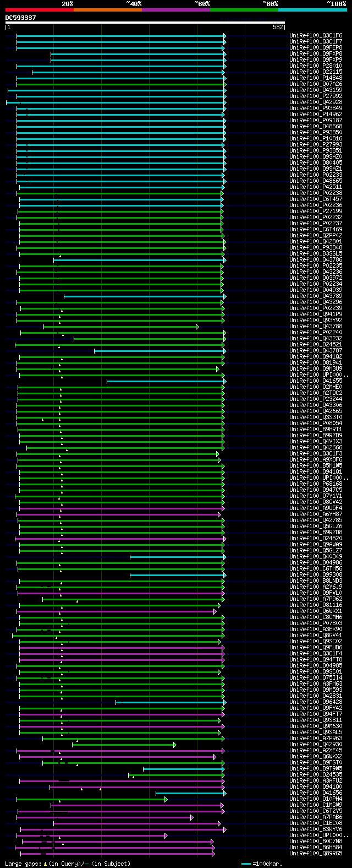The image size is (352, 868).
Task: Select label UniRef100_Q03972
Action: (x=316, y=278)
